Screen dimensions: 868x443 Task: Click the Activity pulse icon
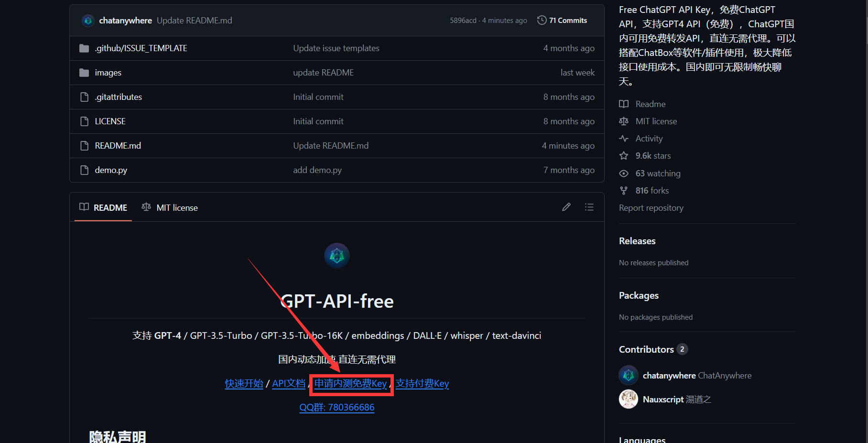624,139
